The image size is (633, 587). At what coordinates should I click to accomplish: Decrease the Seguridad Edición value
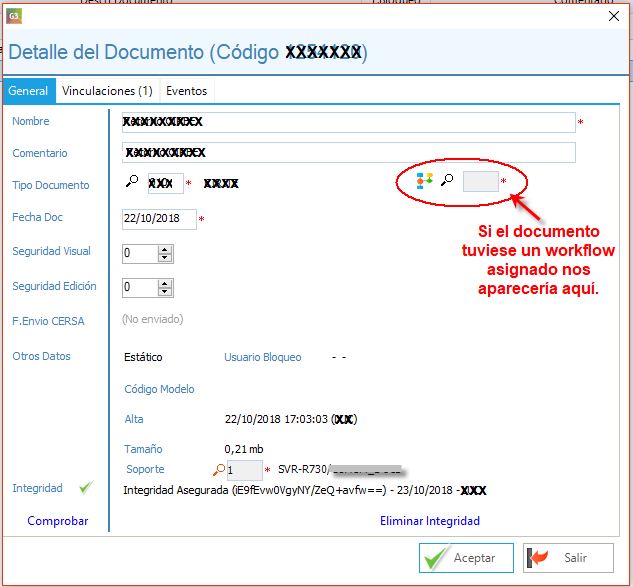[165, 292]
